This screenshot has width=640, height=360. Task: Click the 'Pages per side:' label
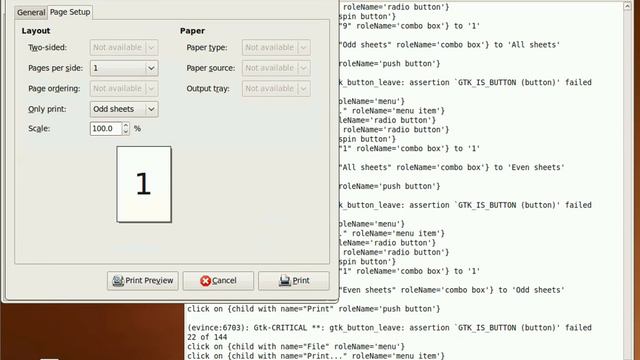(x=56, y=68)
